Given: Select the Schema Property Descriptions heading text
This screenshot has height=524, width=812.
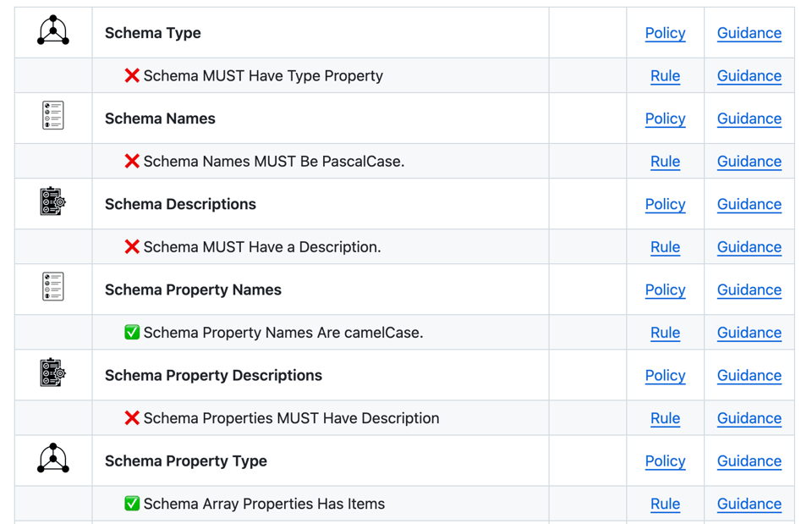Looking at the screenshot, I should point(213,375).
